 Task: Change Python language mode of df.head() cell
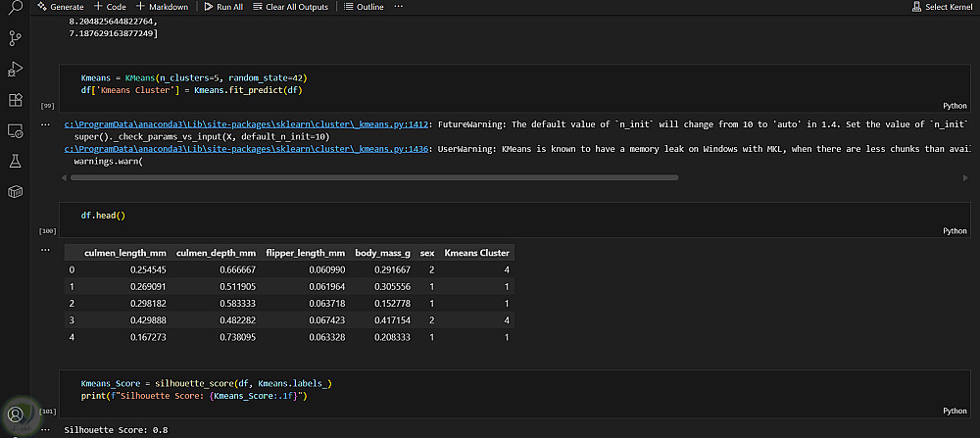click(x=955, y=230)
